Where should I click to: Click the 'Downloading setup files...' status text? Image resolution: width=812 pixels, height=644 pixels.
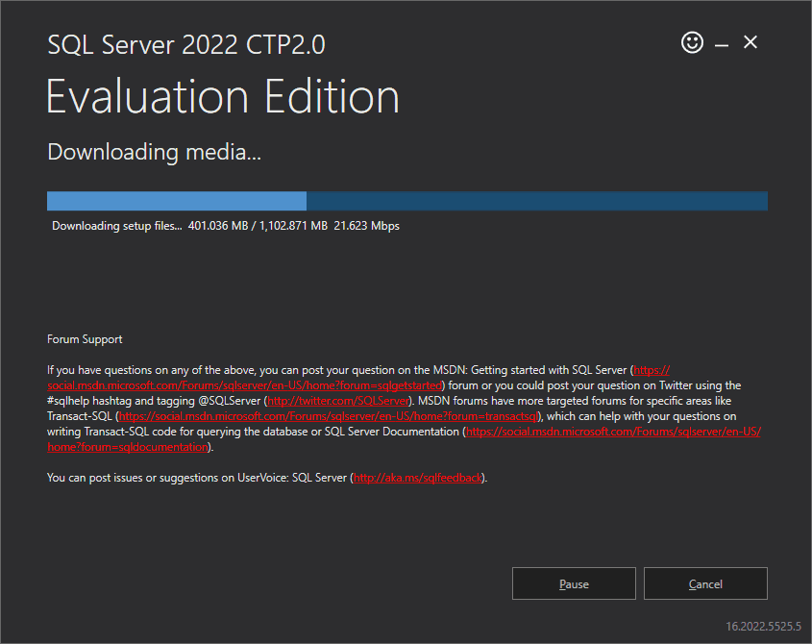(117, 226)
